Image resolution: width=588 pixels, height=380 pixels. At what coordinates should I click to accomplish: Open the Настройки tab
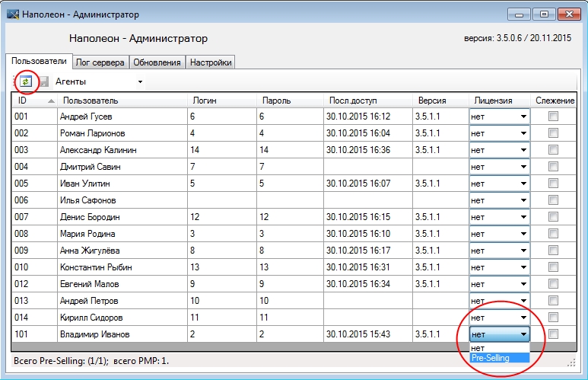point(211,62)
